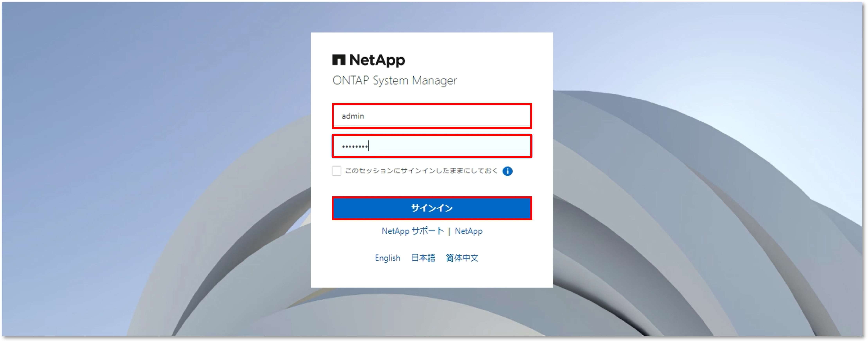
Task: Click the blue サインイン button
Action: (x=432, y=208)
